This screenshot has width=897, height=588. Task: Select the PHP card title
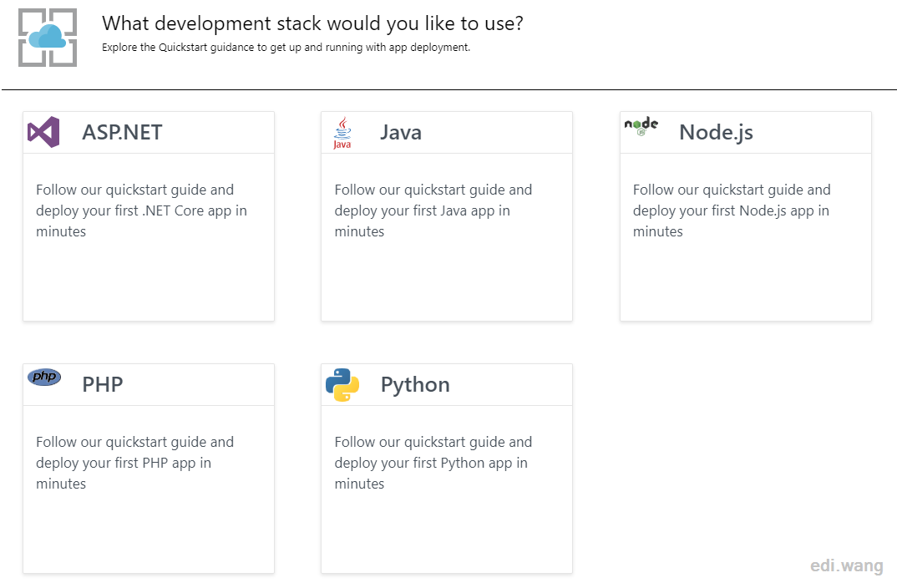(103, 384)
